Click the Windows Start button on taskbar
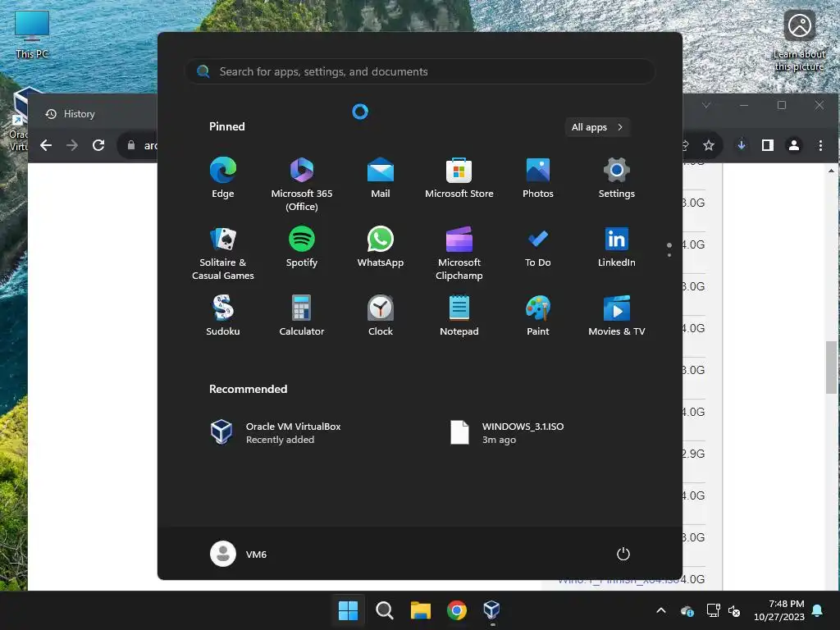This screenshot has height=630, width=840. (348, 610)
